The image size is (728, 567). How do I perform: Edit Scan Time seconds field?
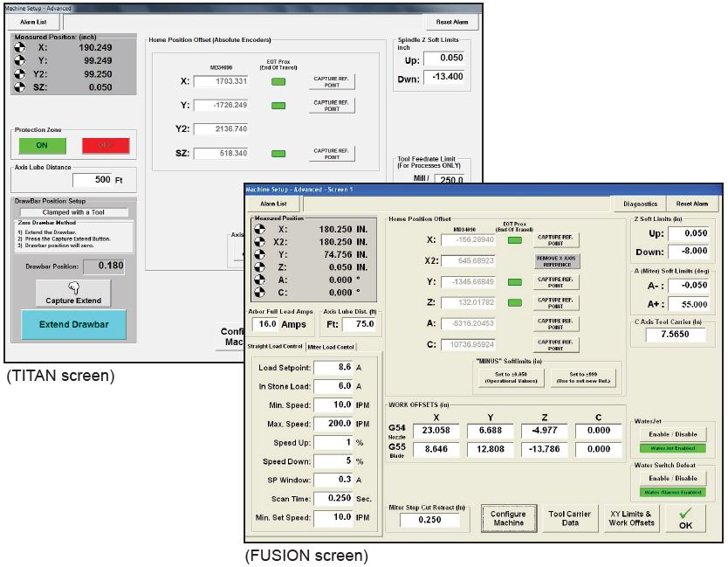point(333,499)
